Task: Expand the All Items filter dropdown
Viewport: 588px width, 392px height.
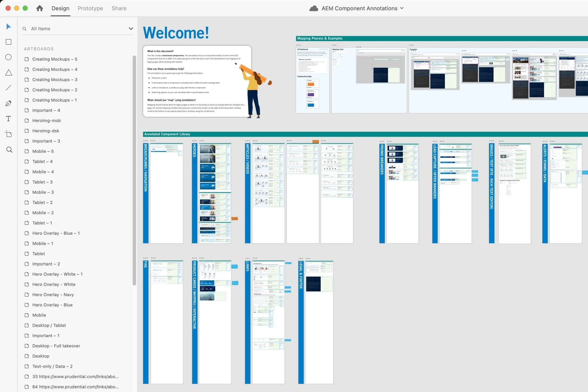Action: 131,28
